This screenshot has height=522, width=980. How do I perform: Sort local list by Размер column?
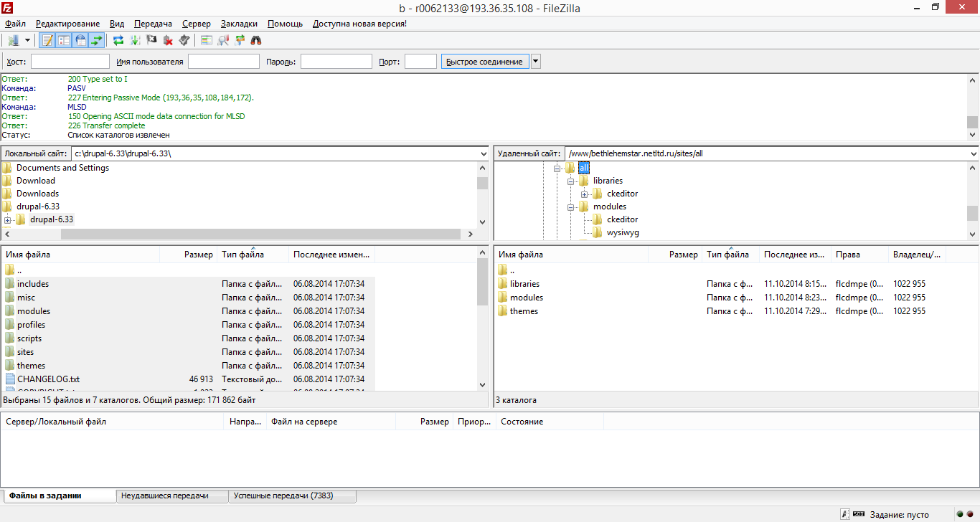pyautogui.click(x=189, y=255)
